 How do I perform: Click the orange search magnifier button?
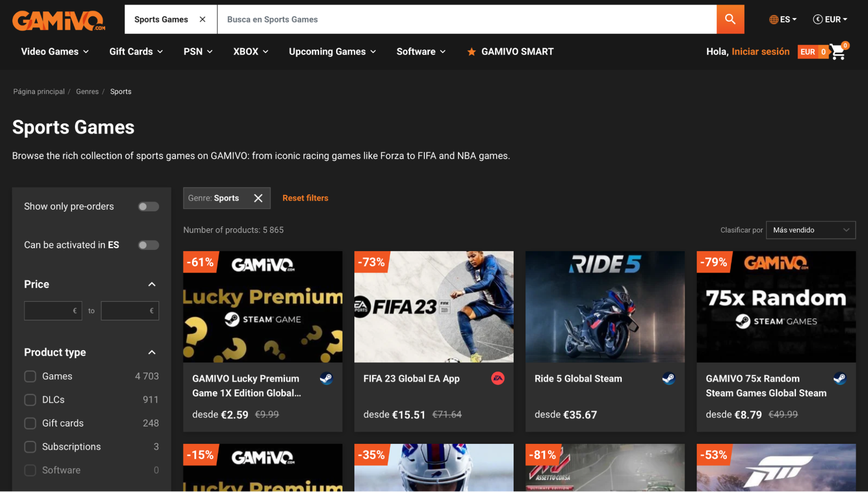point(730,19)
